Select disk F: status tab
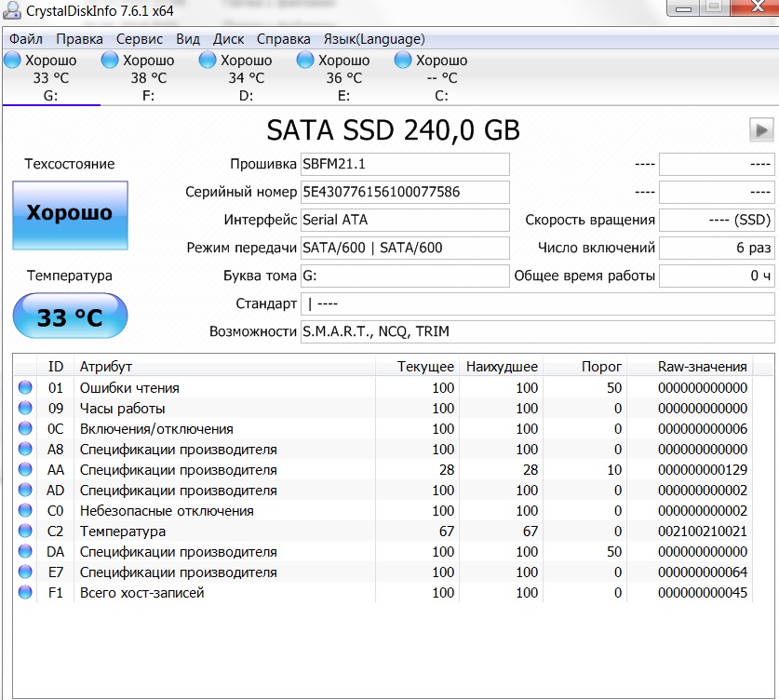Image resolution: width=779 pixels, height=700 pixels. [x=148, y=77]
